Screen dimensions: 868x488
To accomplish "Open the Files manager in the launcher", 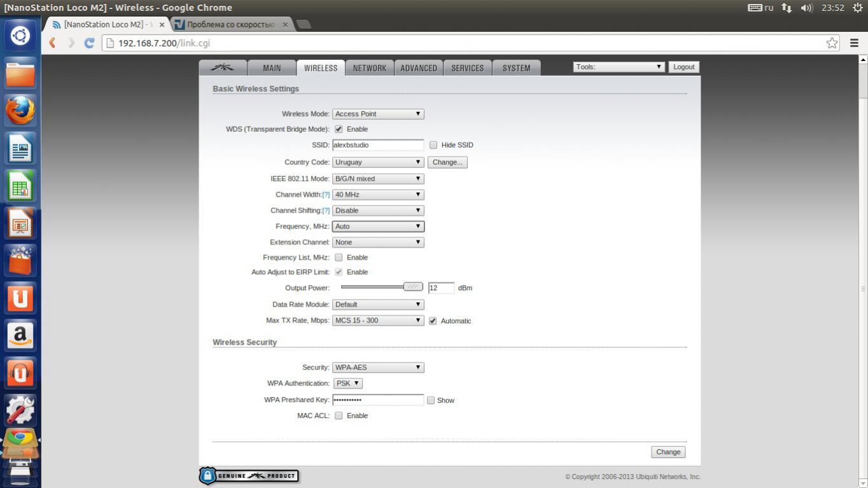I will [20, 74].
